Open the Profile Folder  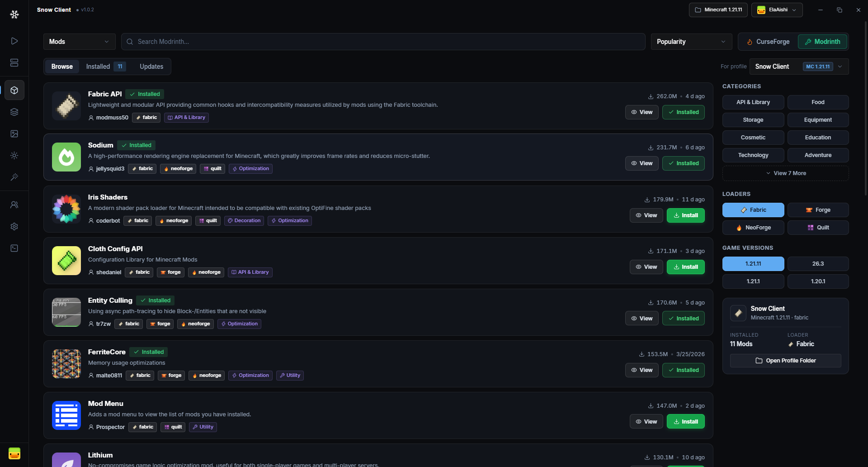tap(786, 361)
